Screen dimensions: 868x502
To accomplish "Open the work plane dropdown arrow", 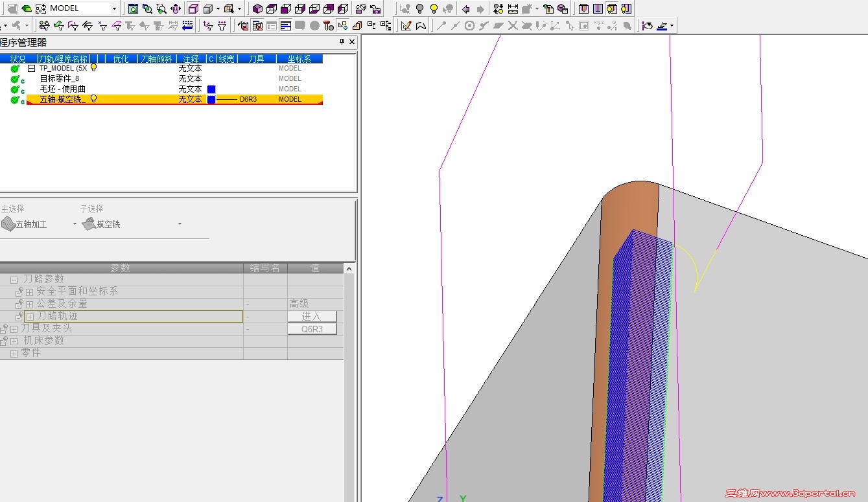I will pos(672,26).
